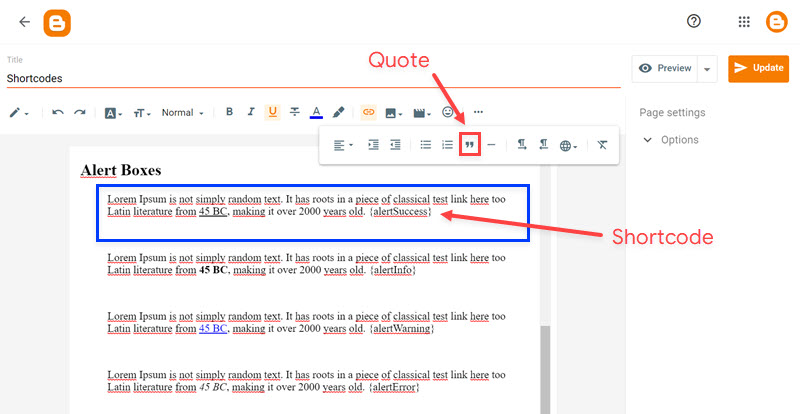Click the orange Update button
Viewport: 800px width, 414px height.
758,68
